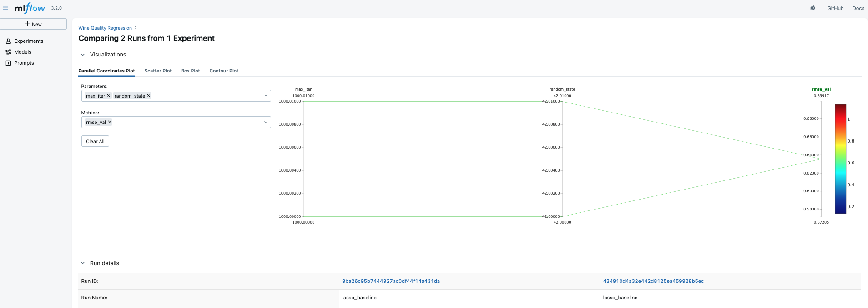The height and width of the screenshot is (308, 868).
Task: Select the Box Plot tab
Action: click(x=190, y=71)
